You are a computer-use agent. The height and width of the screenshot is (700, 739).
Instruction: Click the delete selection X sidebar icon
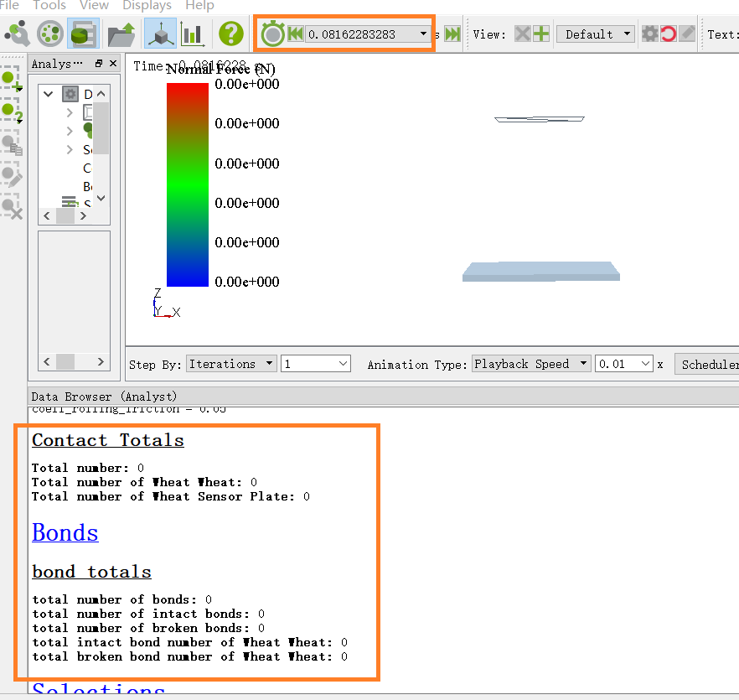point(12,208)
